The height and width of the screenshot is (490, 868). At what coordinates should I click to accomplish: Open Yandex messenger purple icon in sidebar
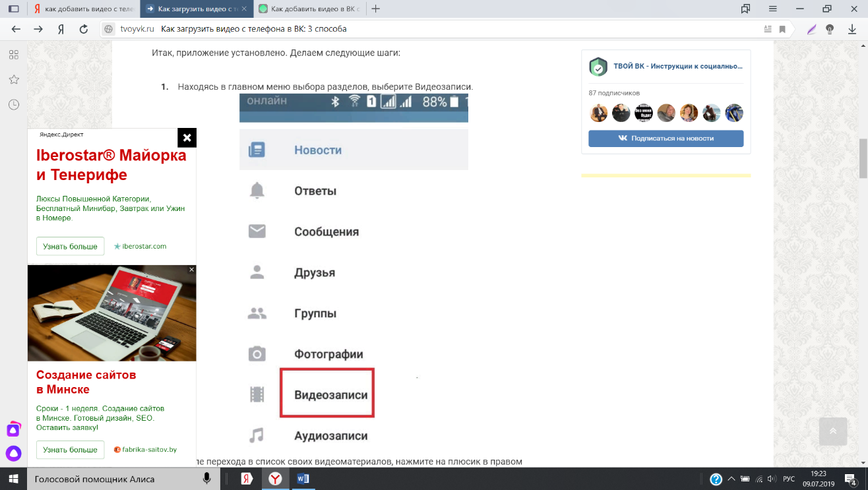click(x=13, y=429)
